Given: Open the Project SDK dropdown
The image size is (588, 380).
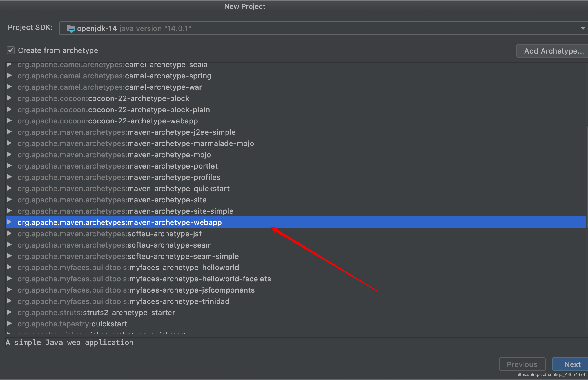Looking at the screenshot, I should pyautogui.click(x=324, y=28).
